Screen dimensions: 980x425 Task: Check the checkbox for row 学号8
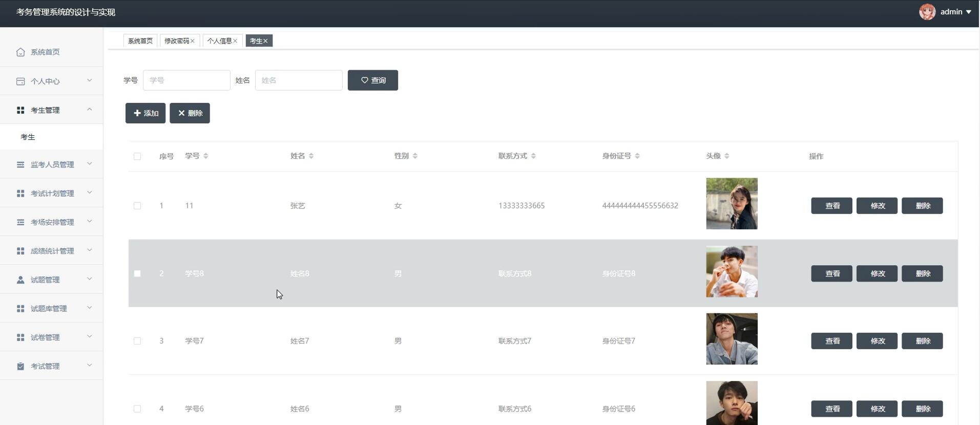click(x=137, y=273)
